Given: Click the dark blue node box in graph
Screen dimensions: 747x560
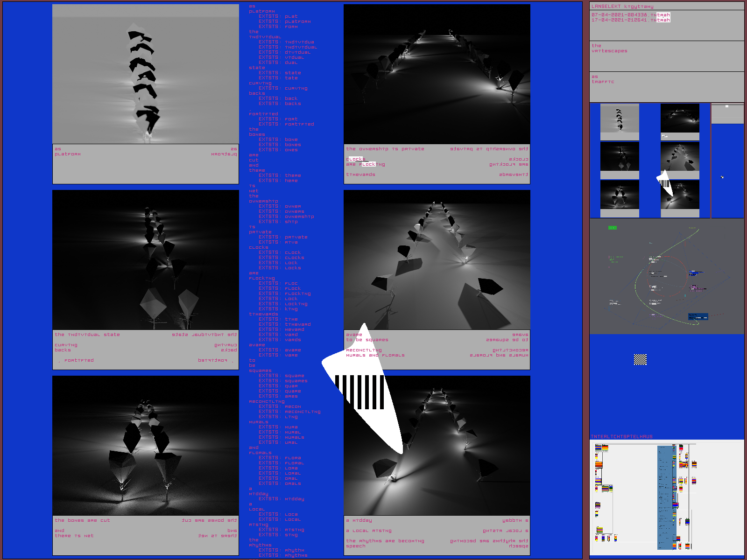Looking at the screenshot, I should click(698, 317).
